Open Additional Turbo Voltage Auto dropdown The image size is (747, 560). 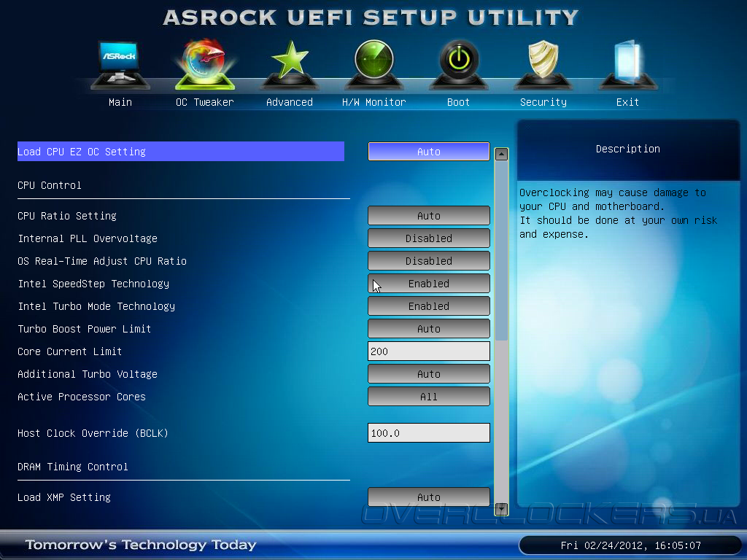click(429, 374)
